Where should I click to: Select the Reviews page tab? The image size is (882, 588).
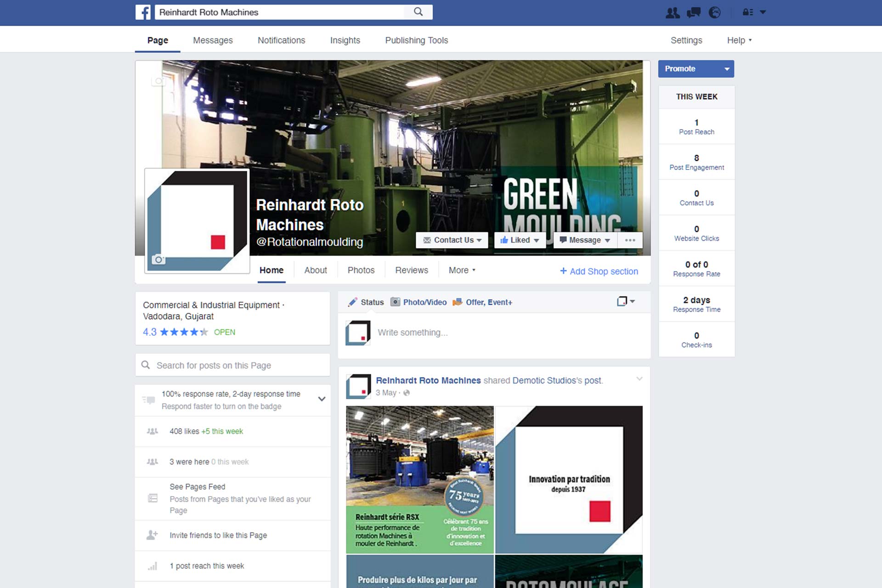(412, 270)
